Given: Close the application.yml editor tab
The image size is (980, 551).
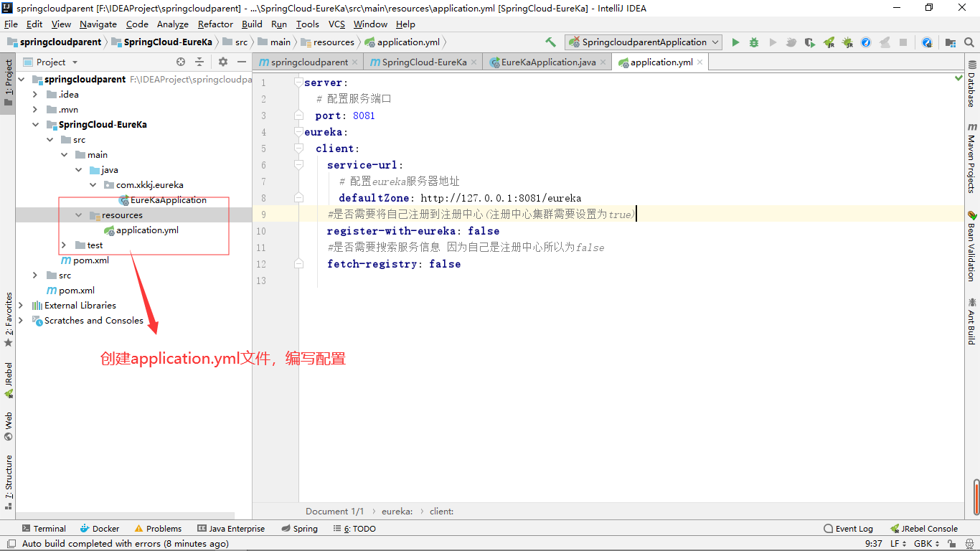Looking at the screenshot, I should pyautogui.click(x=700, y=62).
